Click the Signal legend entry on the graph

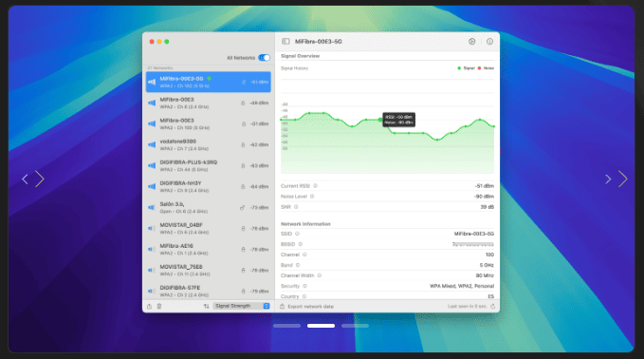(x=466, y=68)
